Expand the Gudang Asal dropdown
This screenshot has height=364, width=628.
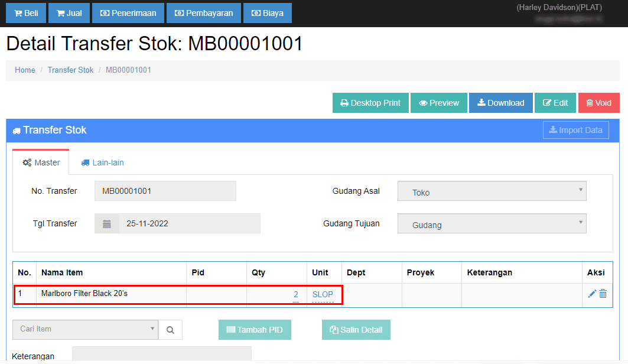coord(492,191)
